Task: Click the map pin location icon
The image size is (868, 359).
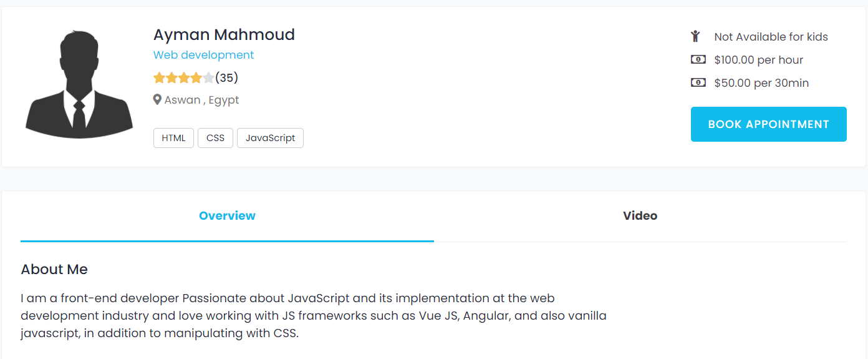Action: (157, 100)
